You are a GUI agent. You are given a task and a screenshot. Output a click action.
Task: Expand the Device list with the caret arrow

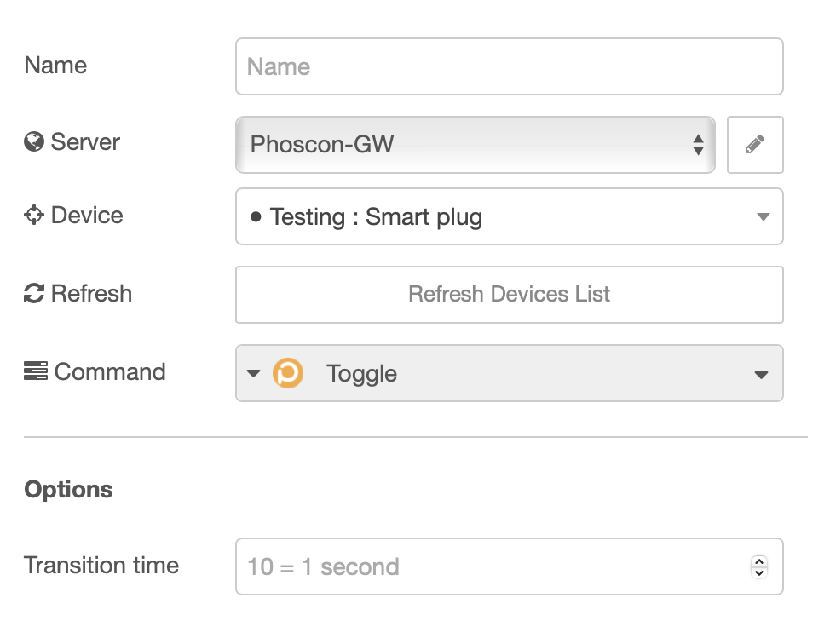[x=763, y=217]
